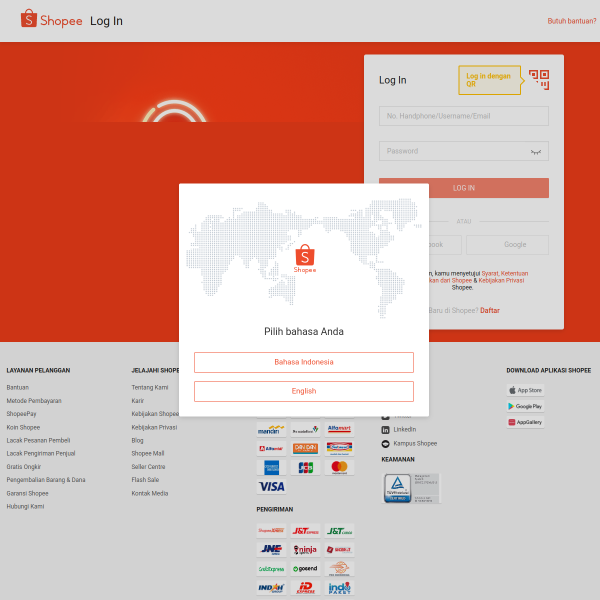Open Bantuan footer link
600x600 pixels.
coord(18,388)
